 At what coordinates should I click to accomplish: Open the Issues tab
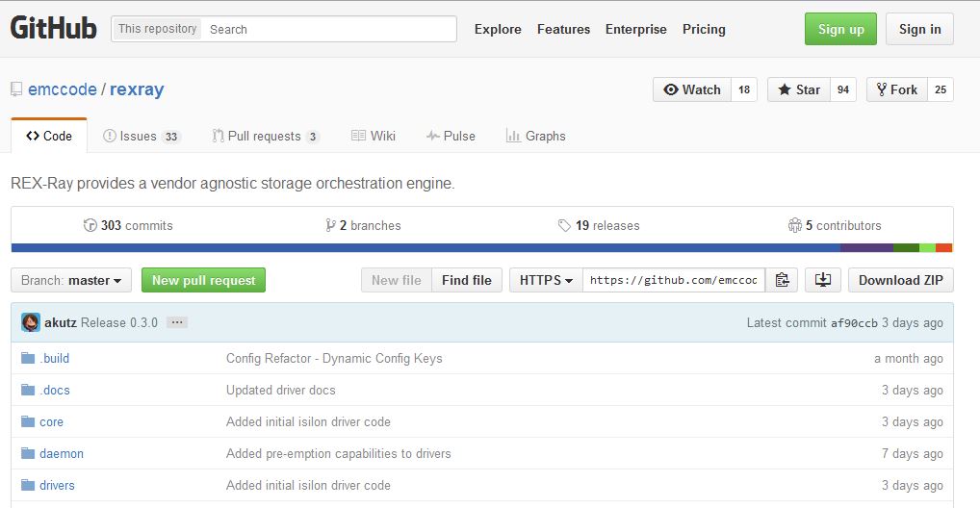142,136
